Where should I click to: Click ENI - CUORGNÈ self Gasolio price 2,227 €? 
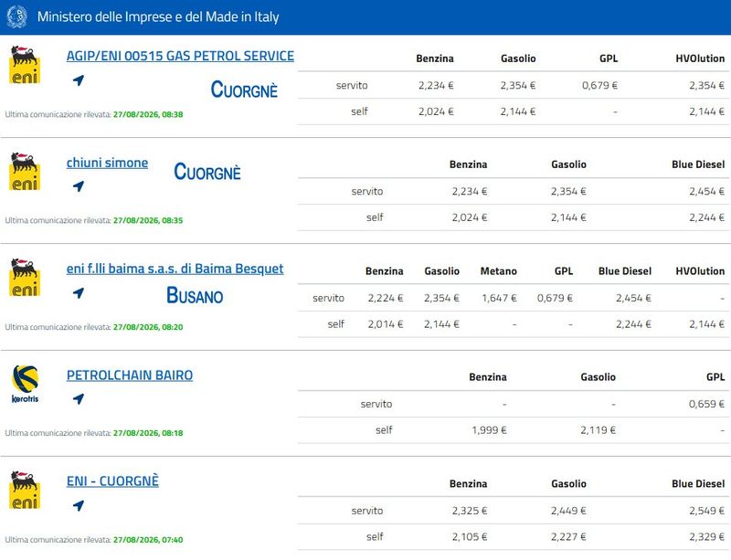pos(568,536)
